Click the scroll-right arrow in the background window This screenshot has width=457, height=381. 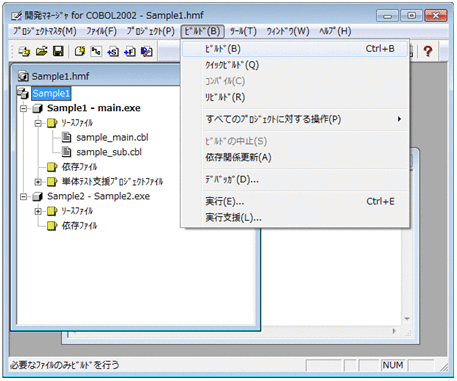(x=395, y=331)
